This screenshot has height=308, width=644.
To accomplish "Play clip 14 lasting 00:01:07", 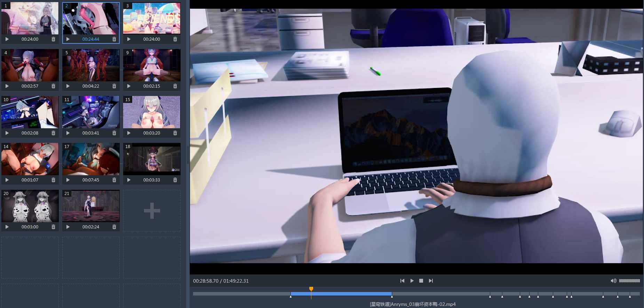I will pos(7,180).
